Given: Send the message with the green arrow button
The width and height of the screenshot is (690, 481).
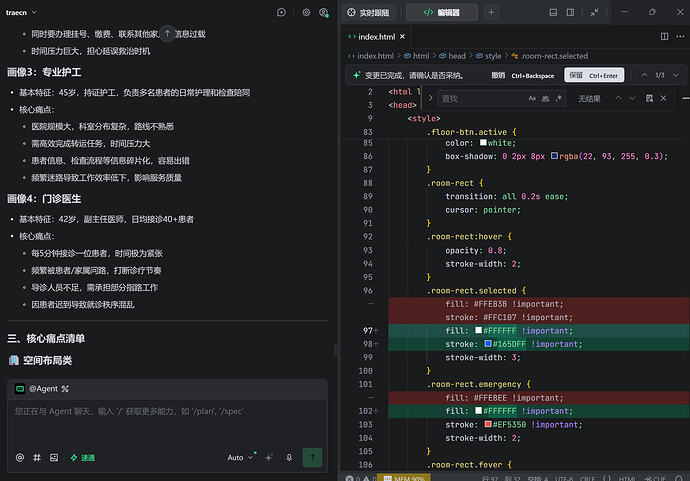Looking at the screenshot, I should [x=312, y=458].
